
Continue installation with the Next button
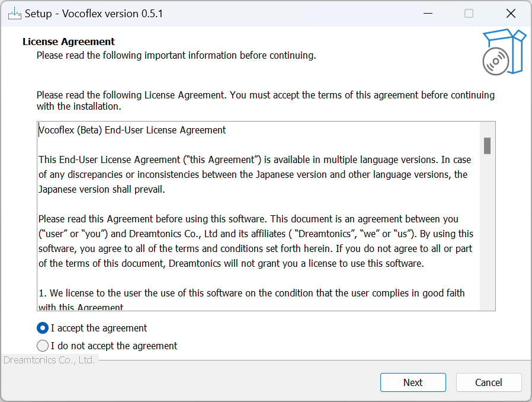pos(413,382)
